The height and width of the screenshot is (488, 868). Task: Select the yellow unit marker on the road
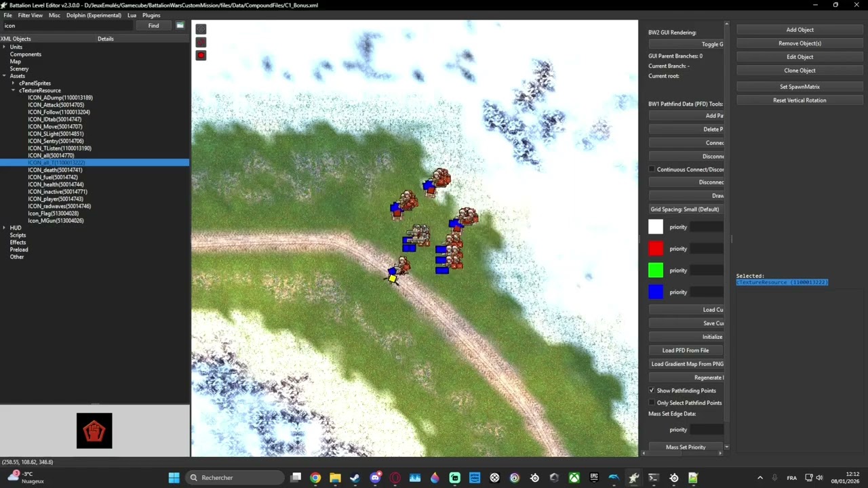[393, 278]
